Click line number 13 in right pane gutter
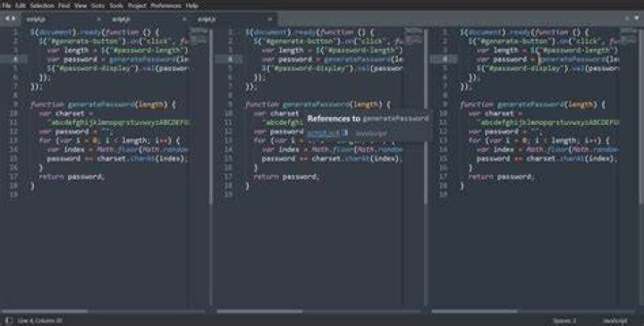Image resolution: width=644 pixels, height=326 pixels. 443,140
